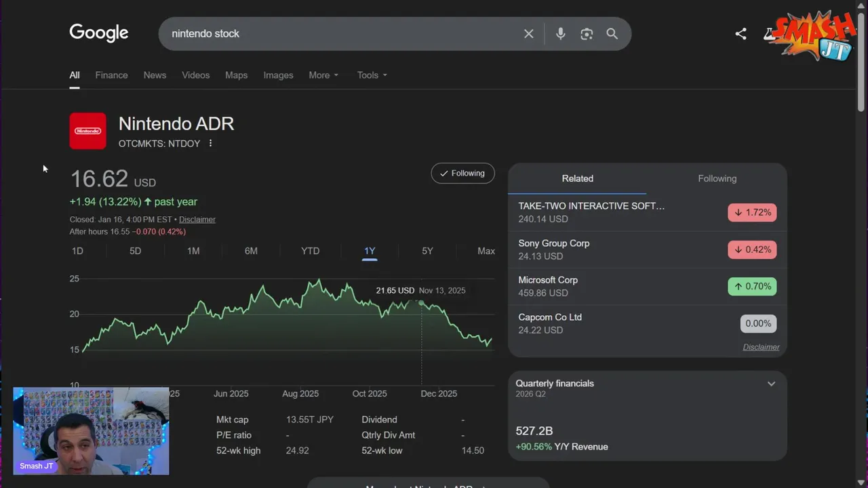Switch to the Videos tab
The width and height of the screenshot is (868, 488).
point(195,75)
